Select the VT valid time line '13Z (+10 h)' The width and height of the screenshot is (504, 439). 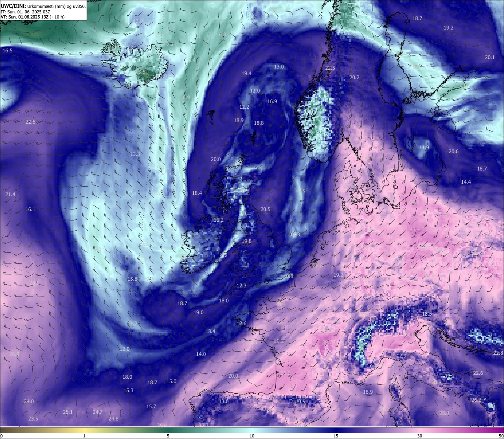[33, 17]
